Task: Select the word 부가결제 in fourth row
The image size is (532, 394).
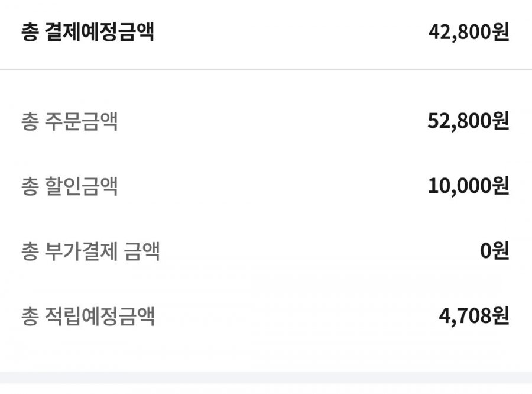Action: point(82,251)
